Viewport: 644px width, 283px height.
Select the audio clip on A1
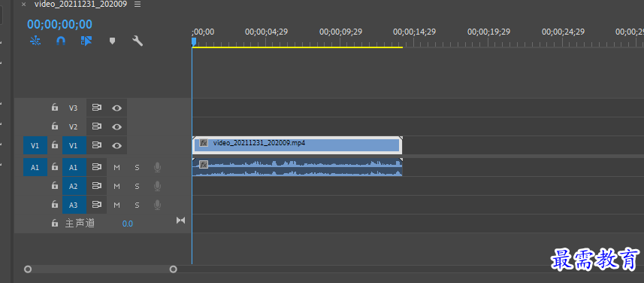click(297, 167)
